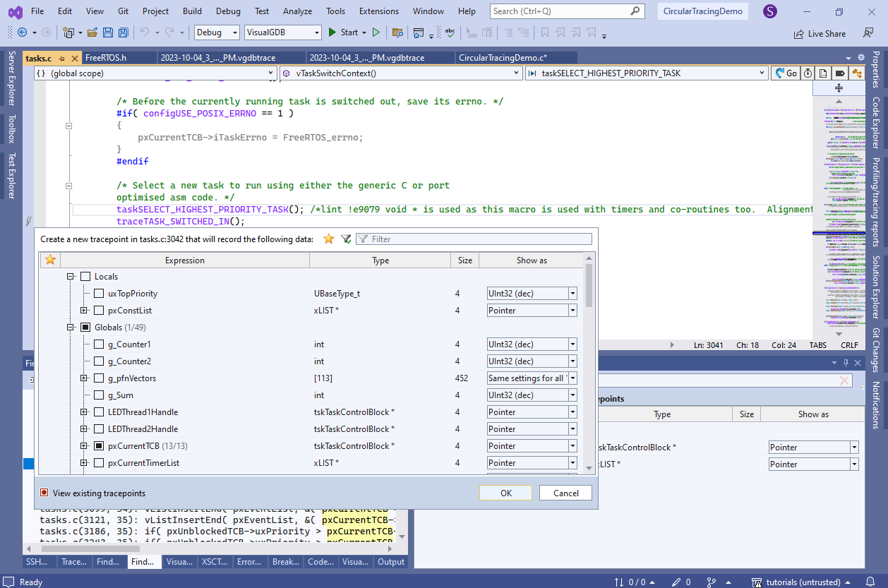Toggle the View existing tracepoints checkbox
Screen dimensions: 888x588
(x=44, y=493)
